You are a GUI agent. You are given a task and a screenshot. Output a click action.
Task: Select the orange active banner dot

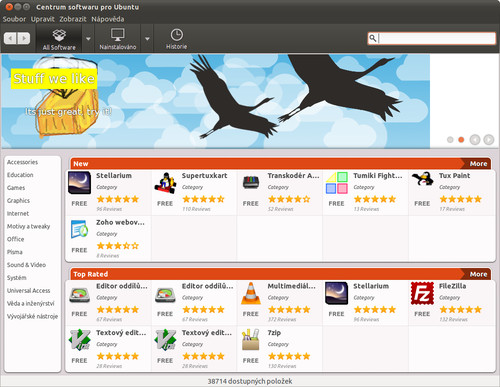[461, 140]
